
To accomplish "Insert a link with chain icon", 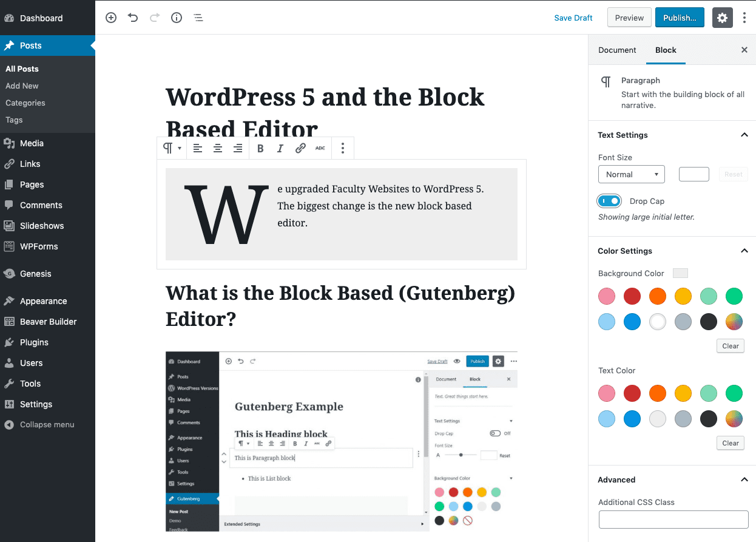I will click(300, 148).
